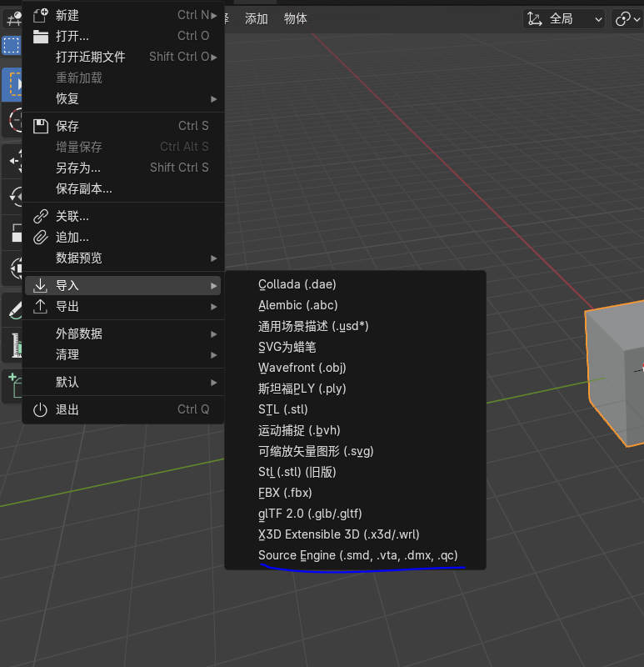The image size is (644, 667).
Task: Expand the 默认 submenu arrow
Action: click(214, 383)
